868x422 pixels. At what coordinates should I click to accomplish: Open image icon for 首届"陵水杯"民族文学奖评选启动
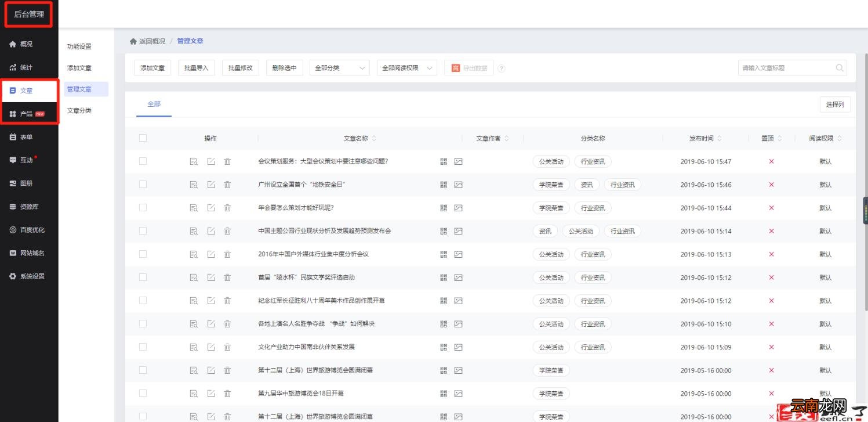(458, 277)
